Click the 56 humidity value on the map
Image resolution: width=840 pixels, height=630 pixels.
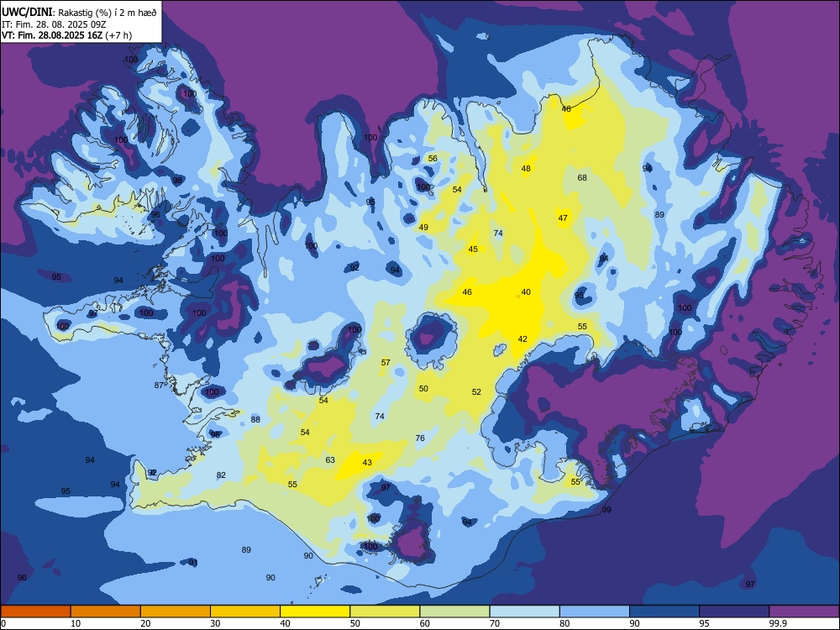tap(433, 159)
